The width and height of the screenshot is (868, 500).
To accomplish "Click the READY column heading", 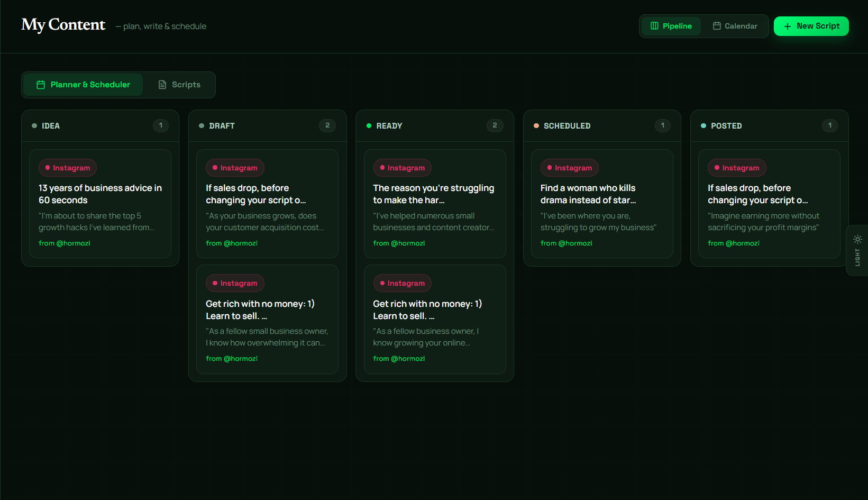I will (x=389, y=126).
